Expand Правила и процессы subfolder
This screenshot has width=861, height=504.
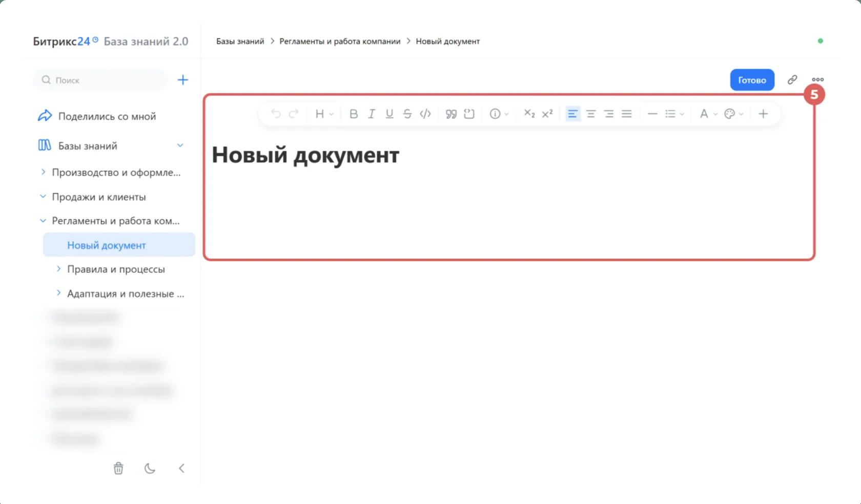click(58, 269)
